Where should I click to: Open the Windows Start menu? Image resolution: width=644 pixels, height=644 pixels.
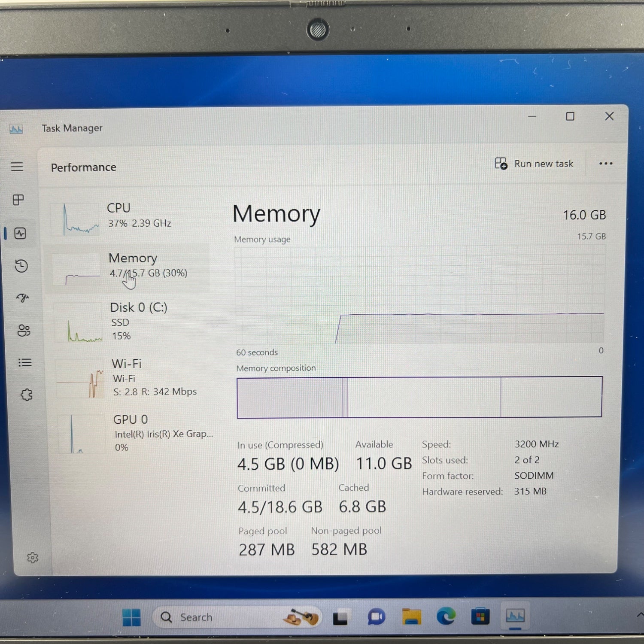(131, 617)
